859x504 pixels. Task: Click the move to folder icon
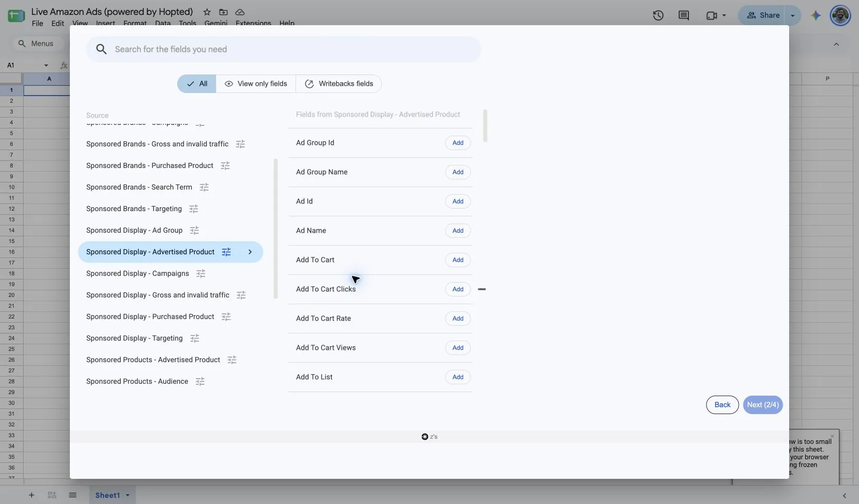(223, 12)
